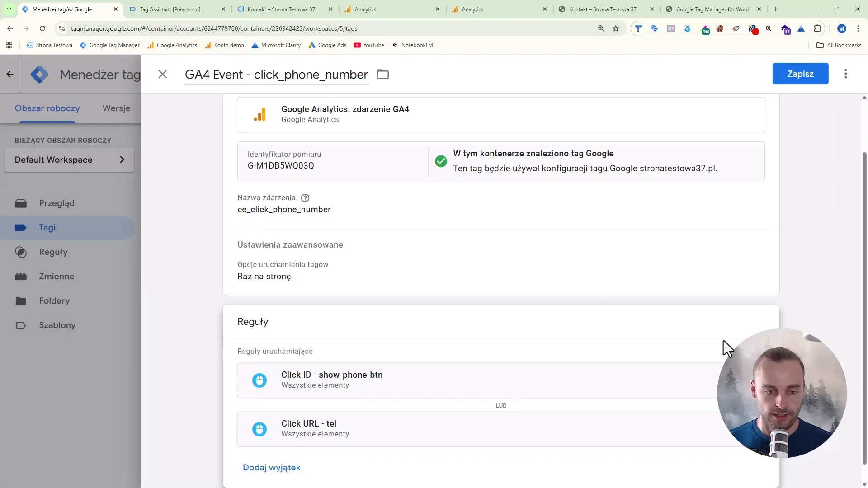Open the Konto demo bookmark
Viewport: 868px width, 488px height.
point(224,45)
